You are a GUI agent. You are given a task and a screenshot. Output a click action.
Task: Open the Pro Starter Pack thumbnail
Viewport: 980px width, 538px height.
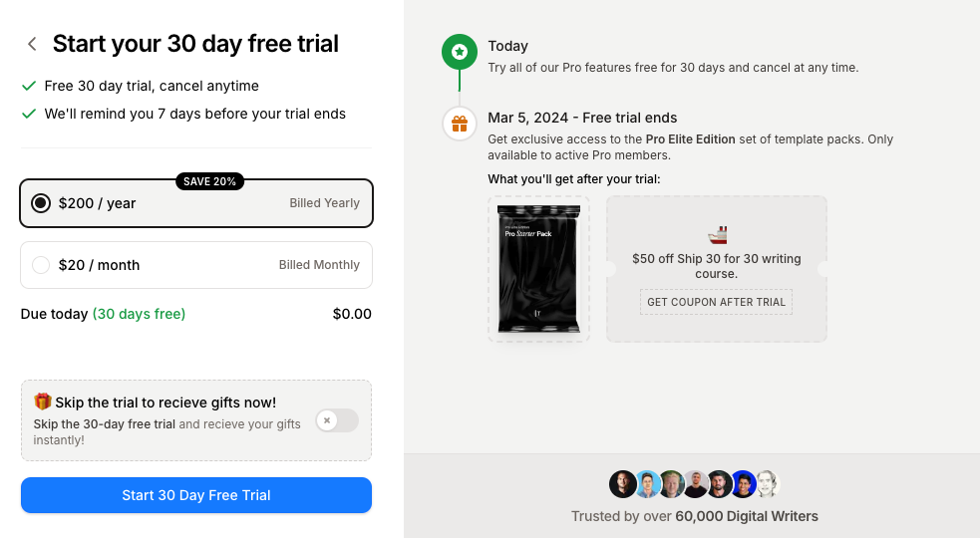538,268
